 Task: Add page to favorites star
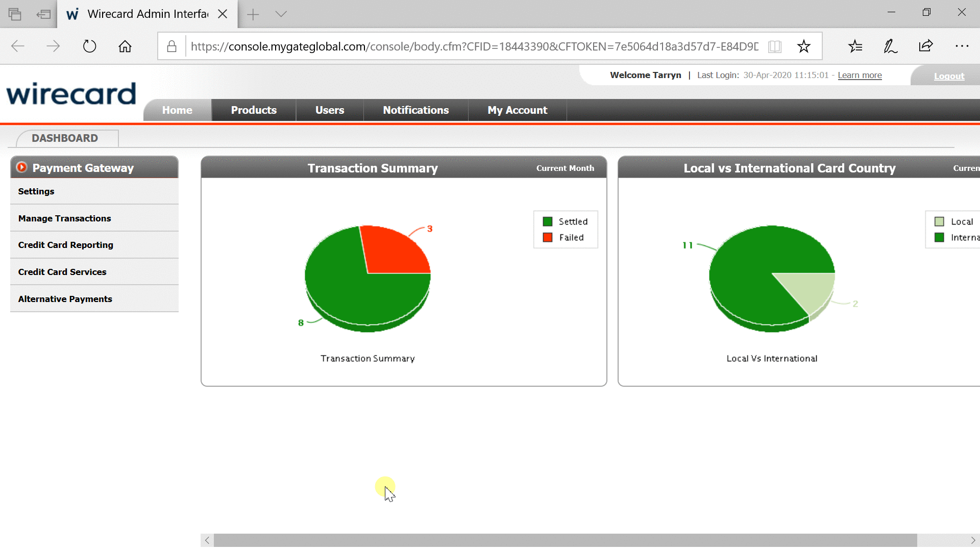click(804, 46)
